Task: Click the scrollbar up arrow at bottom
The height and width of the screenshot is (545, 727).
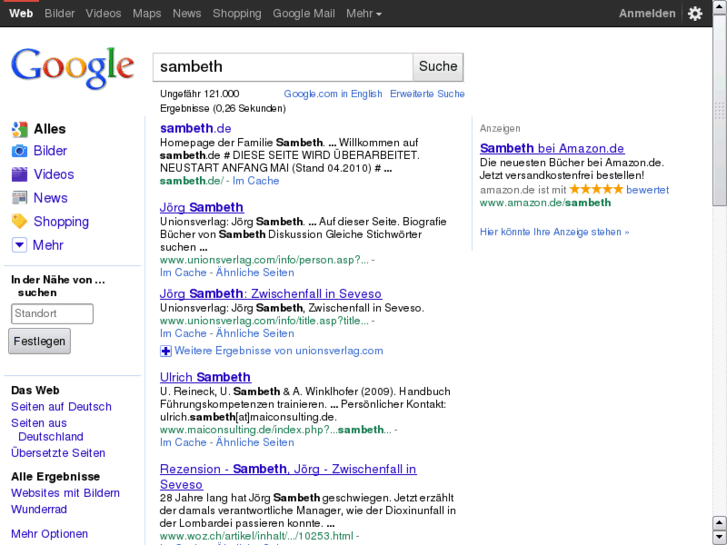Action: (720, 522)
